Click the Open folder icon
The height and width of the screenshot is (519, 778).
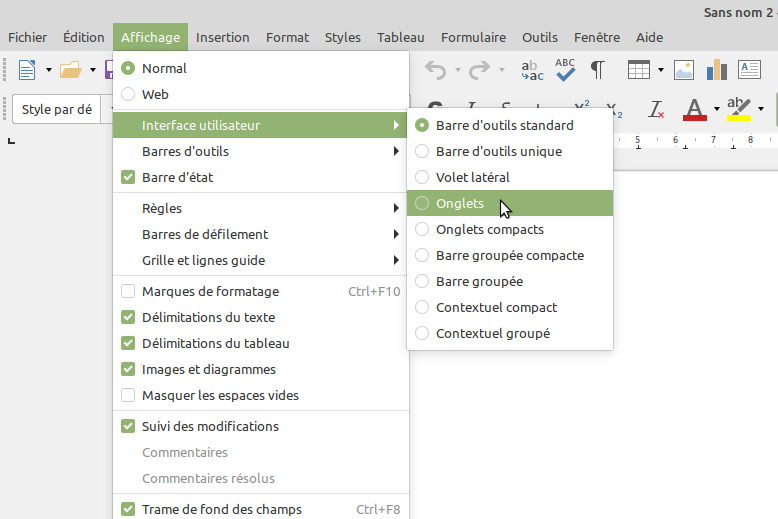point(70,70)
